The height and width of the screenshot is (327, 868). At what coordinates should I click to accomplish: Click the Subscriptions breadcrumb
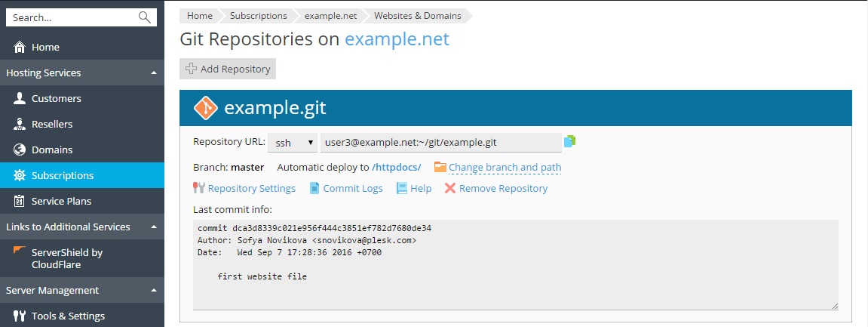click(258, 15)
